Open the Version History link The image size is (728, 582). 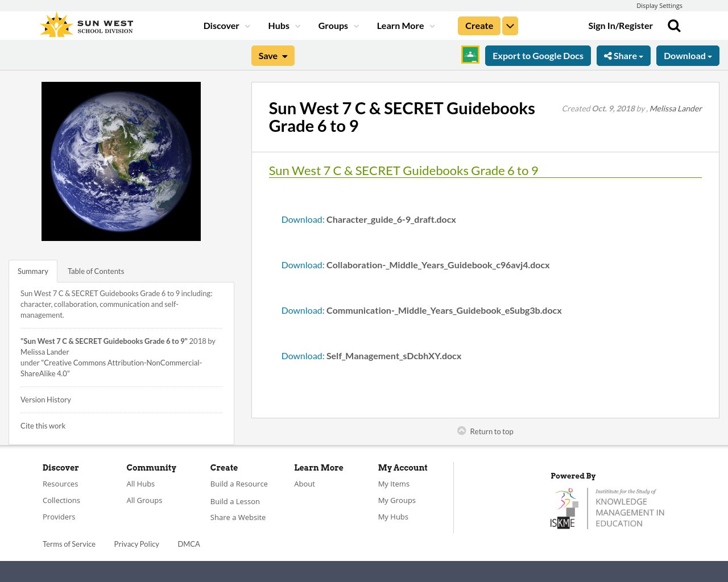point(45,400)
